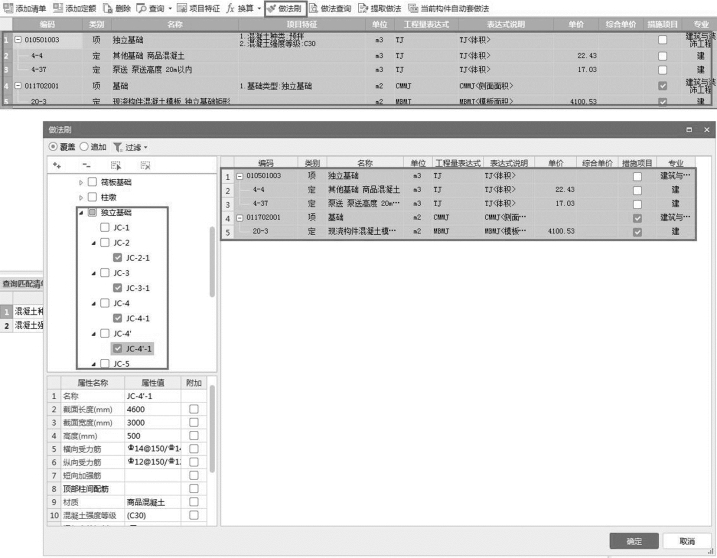Screen dimensions: 717x558
Task: Click the batch-deselect icon above component tree
Action: coord(145,165)
